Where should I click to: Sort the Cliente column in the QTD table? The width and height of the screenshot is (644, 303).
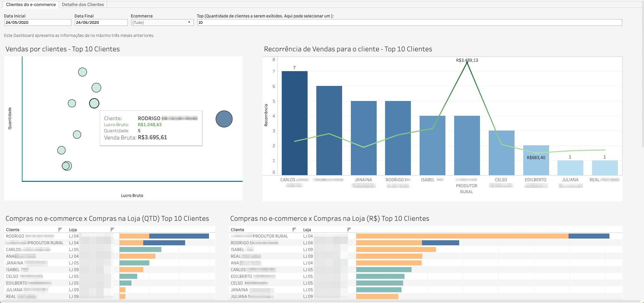[x=60, y=230]
